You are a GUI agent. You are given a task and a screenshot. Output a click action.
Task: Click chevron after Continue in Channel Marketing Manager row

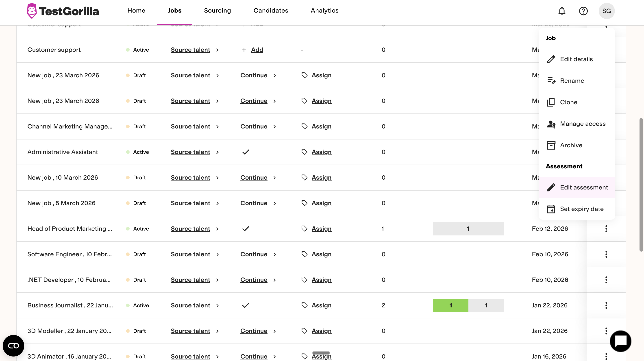pos(274,127)
